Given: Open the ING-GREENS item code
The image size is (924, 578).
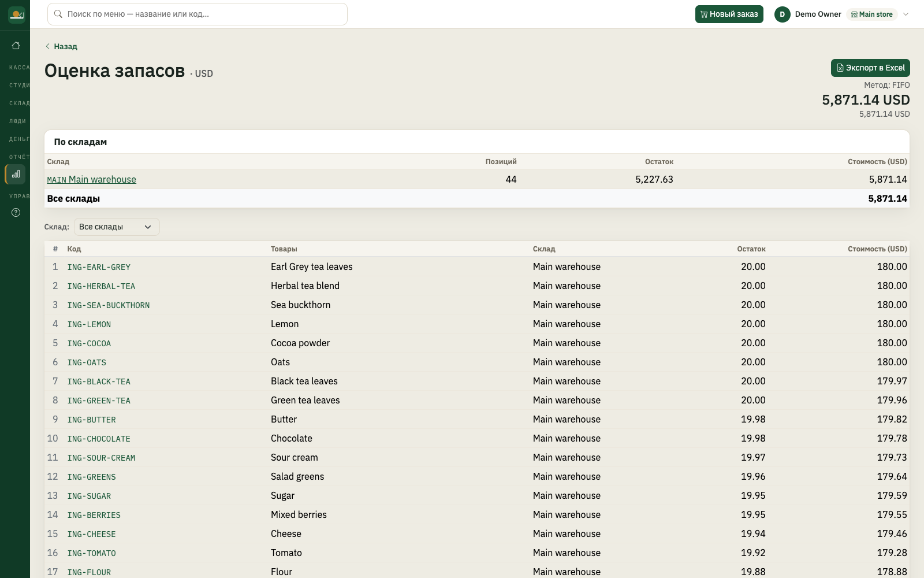Looking at the screenshot, I should click(x=91, y=477).
